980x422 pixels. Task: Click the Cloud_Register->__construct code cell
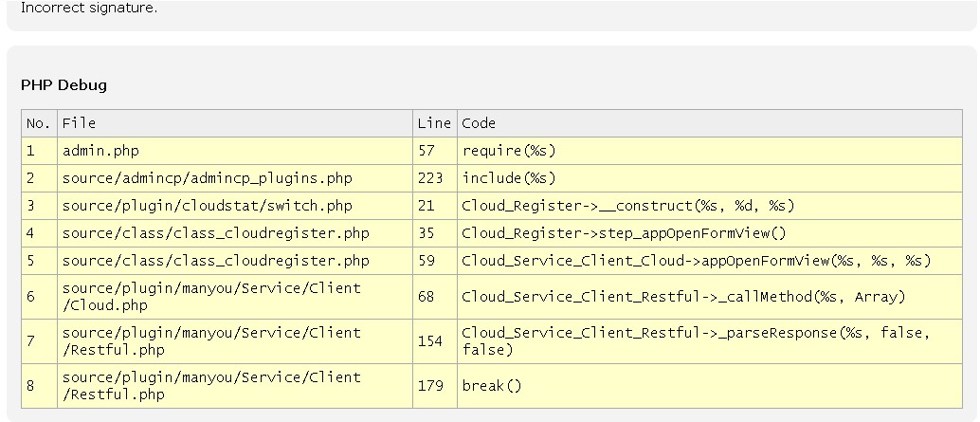[627, 206]
